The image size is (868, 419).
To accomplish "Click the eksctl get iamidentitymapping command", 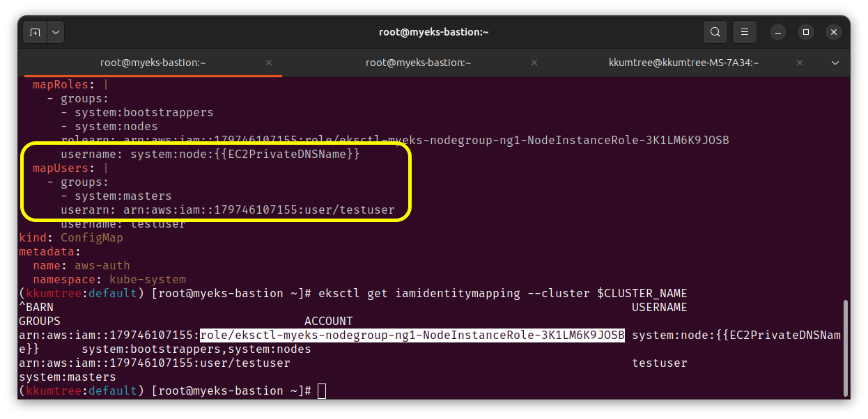I will 503,293.
